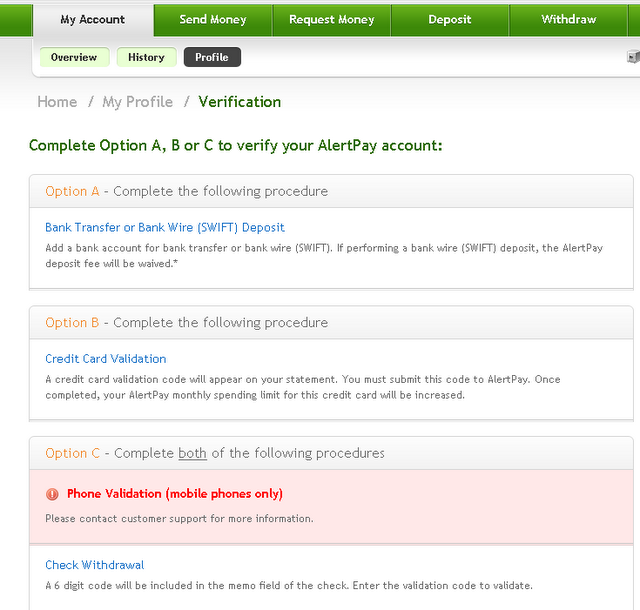Click the 'A credit card validation code' description
Viewport: 640px width, 610px height.
(x=303, y=387)
